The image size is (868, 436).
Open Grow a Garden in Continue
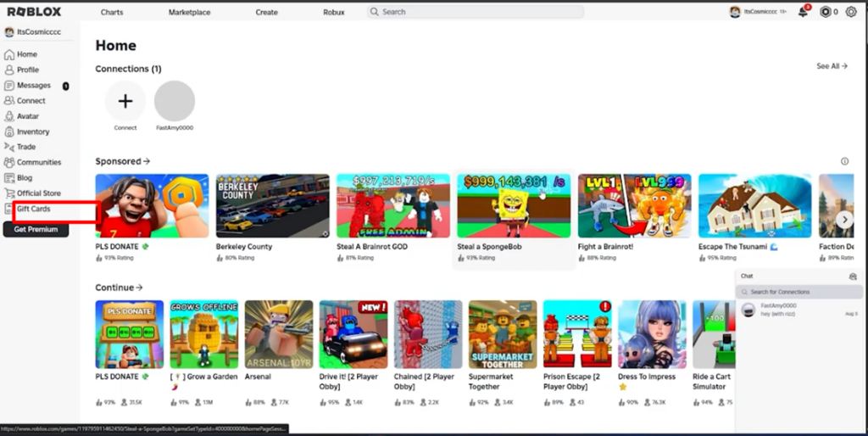tap(204, 334)
